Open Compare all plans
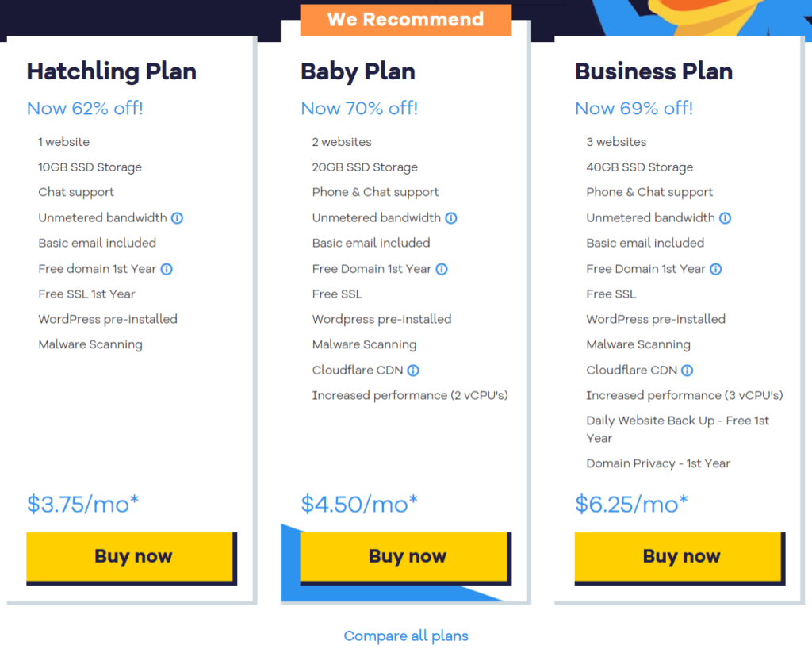The image size is (812, 649). [x=406, y=636]
